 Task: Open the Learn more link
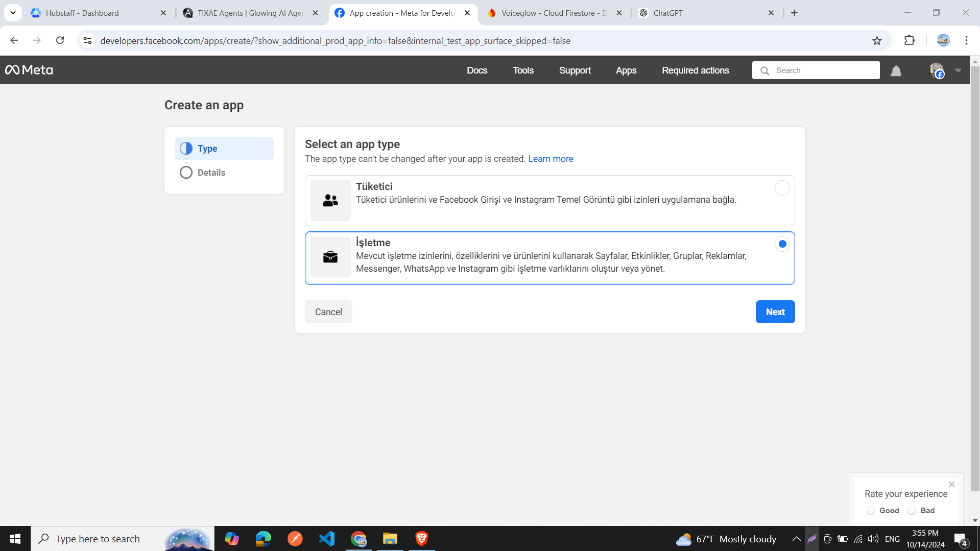(551, 159)
